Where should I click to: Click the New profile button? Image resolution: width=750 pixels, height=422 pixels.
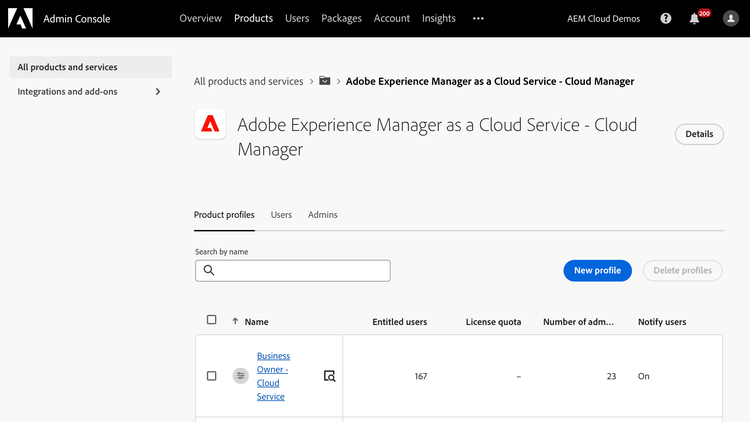(597, 270)
